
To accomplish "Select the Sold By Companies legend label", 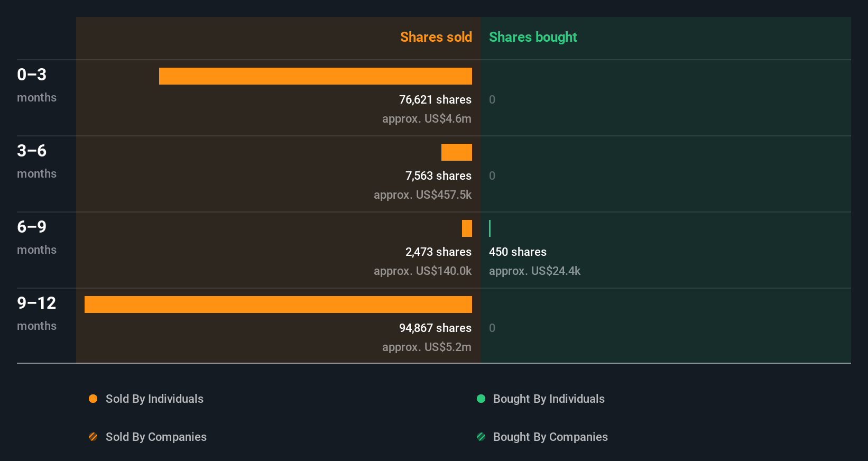I will [x=156, y=437].
